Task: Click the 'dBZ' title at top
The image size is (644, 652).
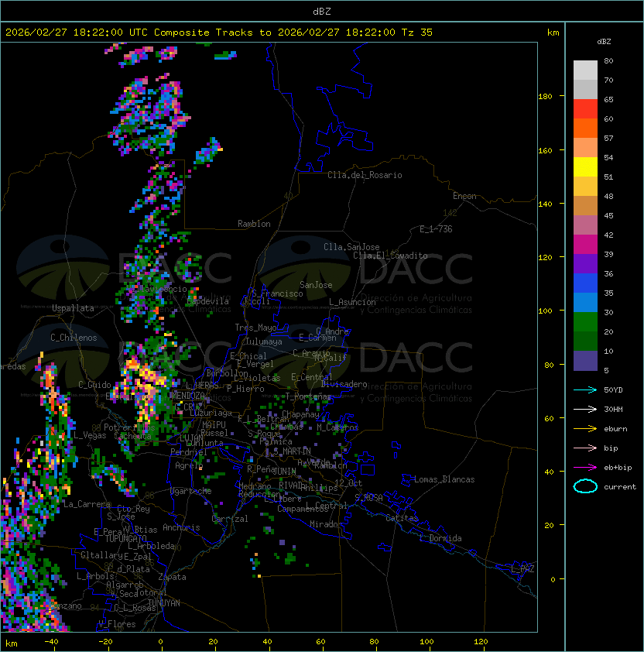Action: [322, 11]
